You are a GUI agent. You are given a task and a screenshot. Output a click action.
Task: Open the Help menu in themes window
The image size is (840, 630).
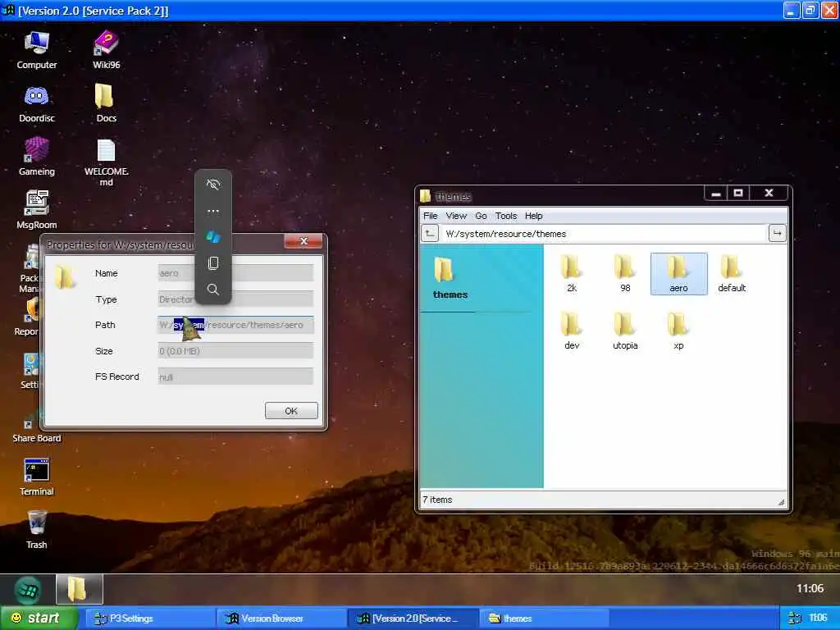(533, 216)
